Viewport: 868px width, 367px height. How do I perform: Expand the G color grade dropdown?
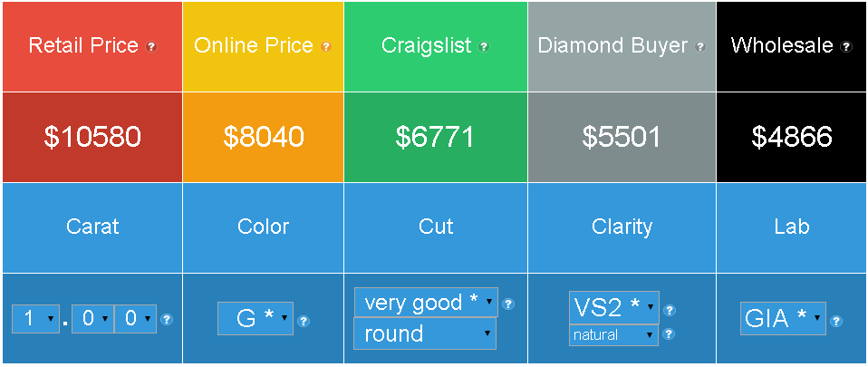click(x=255, y=319)
